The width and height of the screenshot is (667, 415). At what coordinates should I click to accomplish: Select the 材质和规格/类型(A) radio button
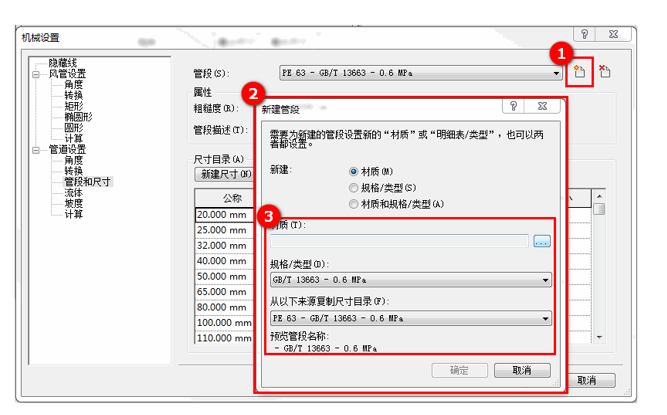(354, 204)
